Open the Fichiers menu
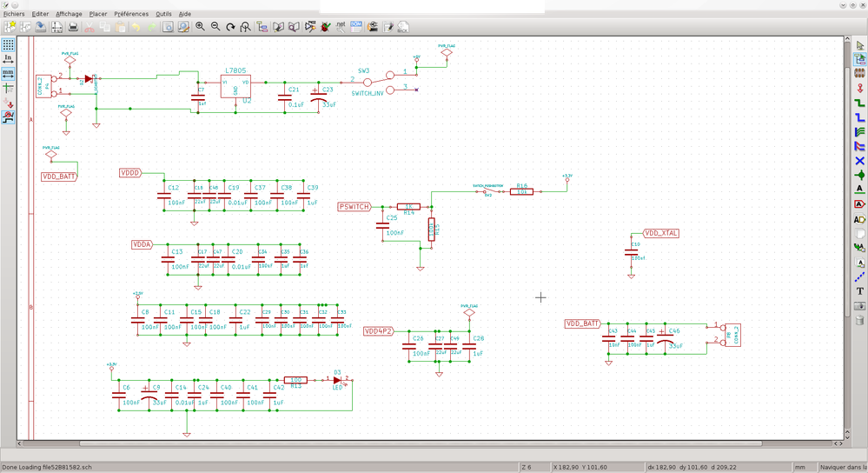The width and height of the screenshot is (868, 473). point(14,14)
